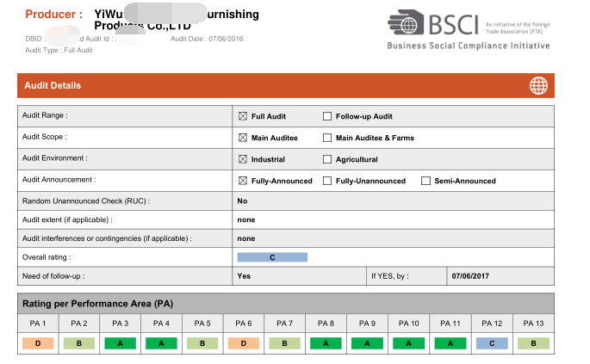
Task: Click the 'No' value for RUC
Action: tap(242, 201)
